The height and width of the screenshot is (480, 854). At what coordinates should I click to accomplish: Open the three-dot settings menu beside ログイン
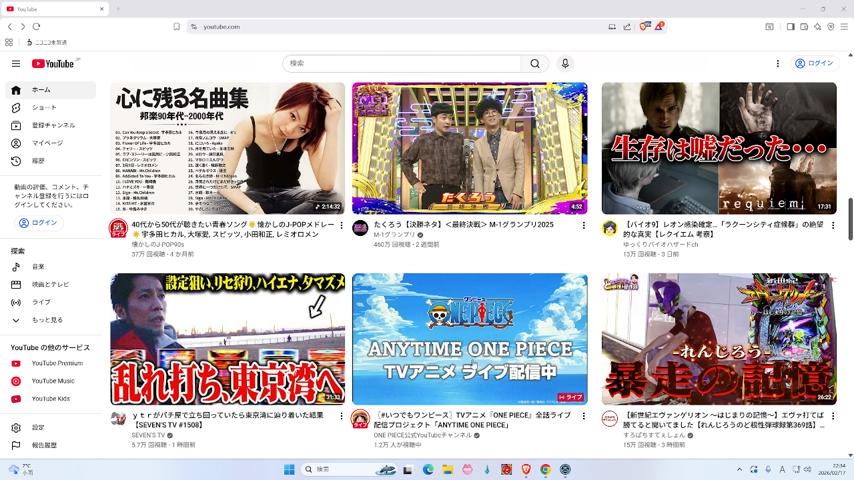[x=777, y=64]
